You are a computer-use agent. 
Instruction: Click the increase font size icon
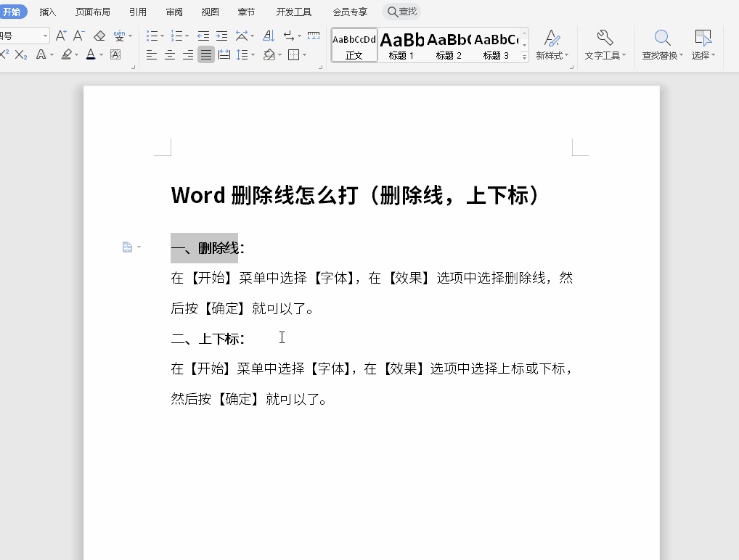tap(61, 36)
